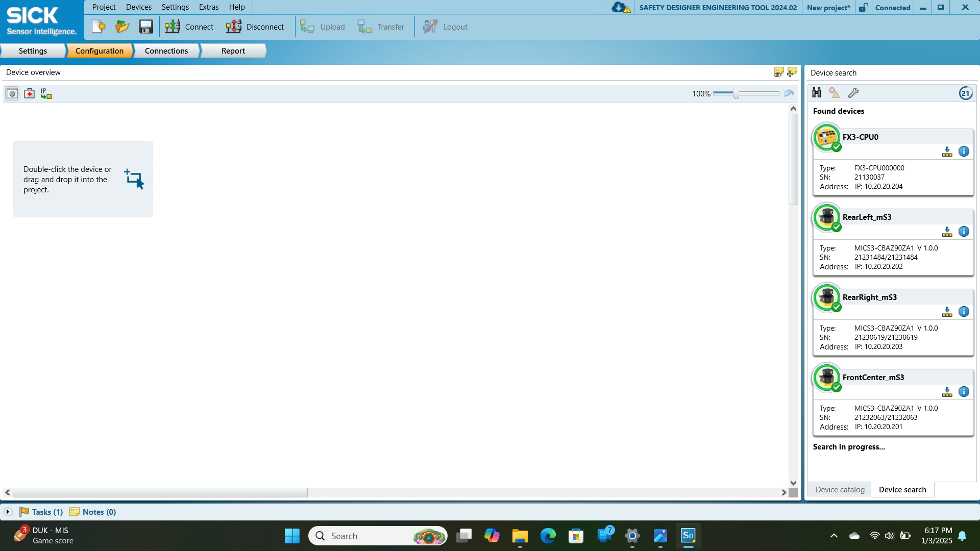Viewport: 980px width, 551px height.
Task: Add FX3-CPU0 to project via download icon
Action: pos(947,152)
